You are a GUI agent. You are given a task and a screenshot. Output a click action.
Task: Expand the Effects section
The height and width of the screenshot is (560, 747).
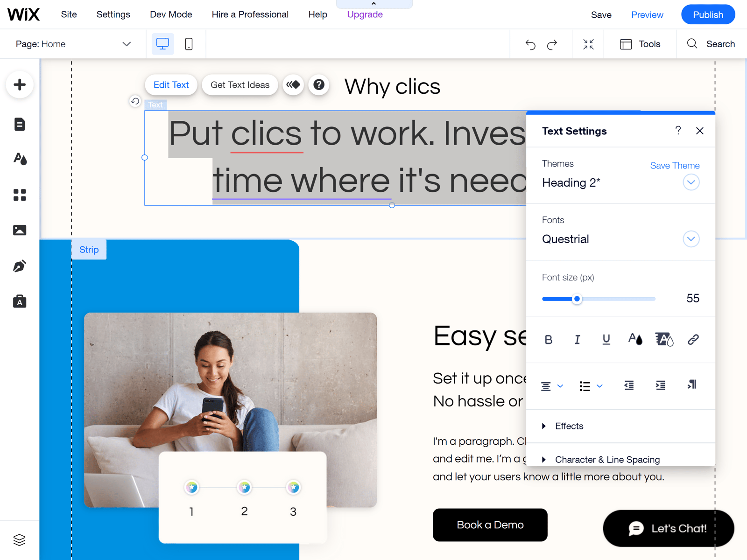coord(569,426)
